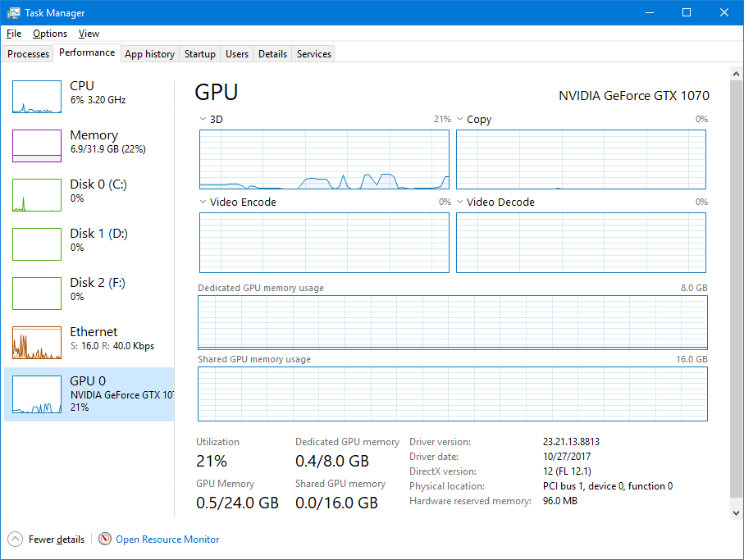Image resolution: width=744 pixels, height=560 pixels.
Task: Click the Task Manager title bar icon
Action: (x=14, y=13)
